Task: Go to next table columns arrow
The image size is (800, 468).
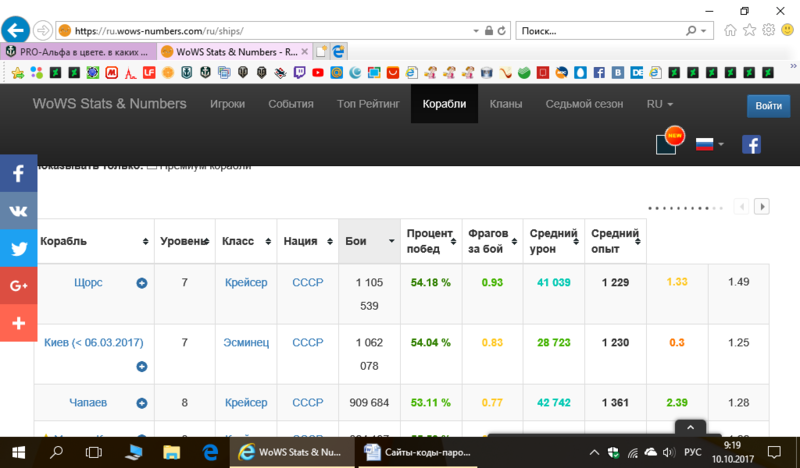Action: click(762, 207)
